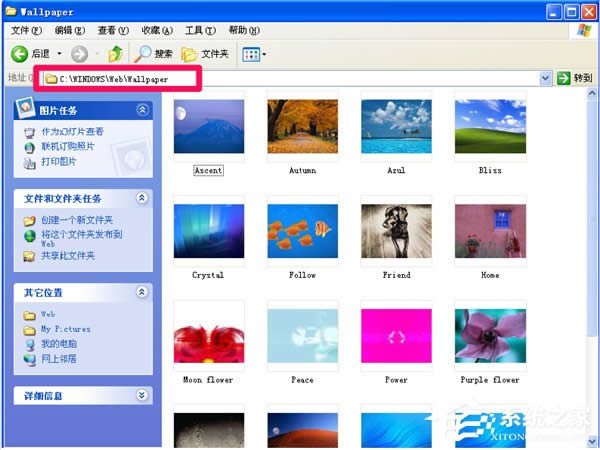Click View as slideshow (作为幻灯片查看) link
600x450 pixels.
tap(71, 132)
